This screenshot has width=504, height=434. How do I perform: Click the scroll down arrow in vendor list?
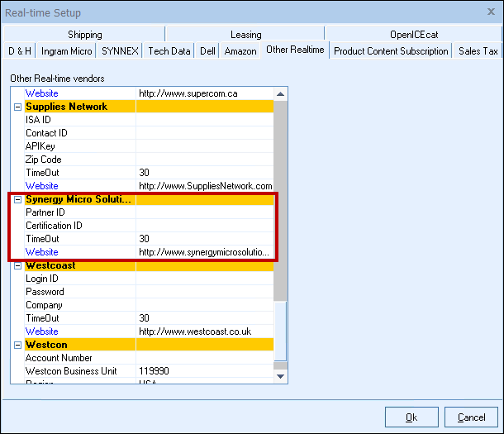pyautogui.click(x=280, y=376)
